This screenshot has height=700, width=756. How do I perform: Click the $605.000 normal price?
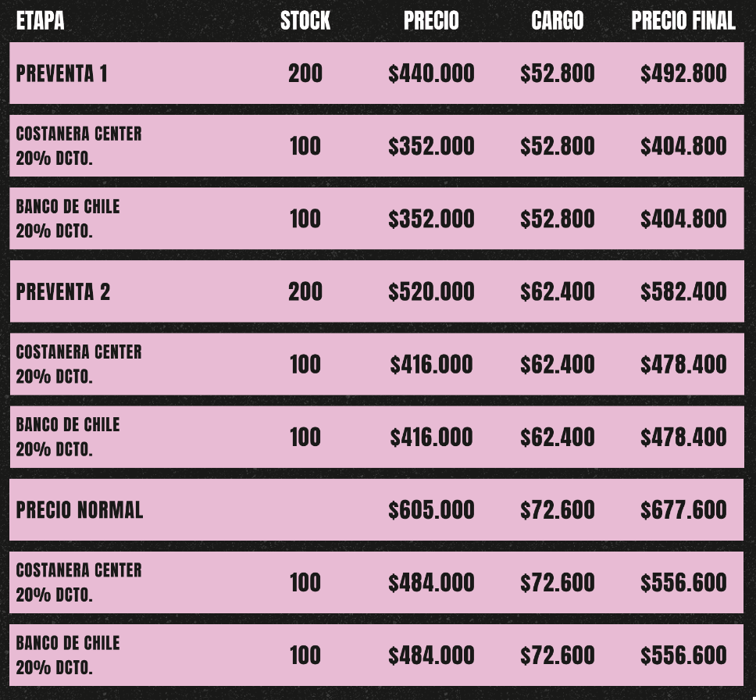431,510
